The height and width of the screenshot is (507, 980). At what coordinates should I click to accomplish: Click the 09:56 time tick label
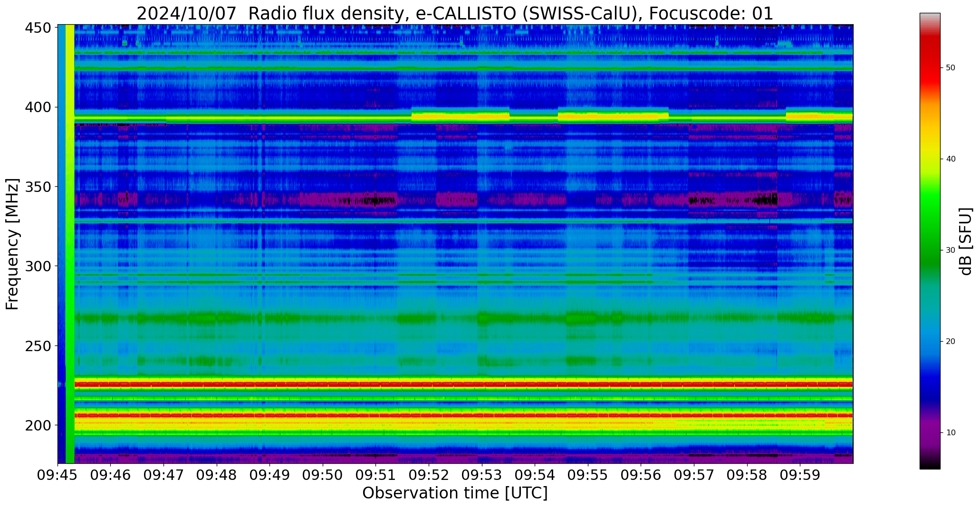[641, 475]
